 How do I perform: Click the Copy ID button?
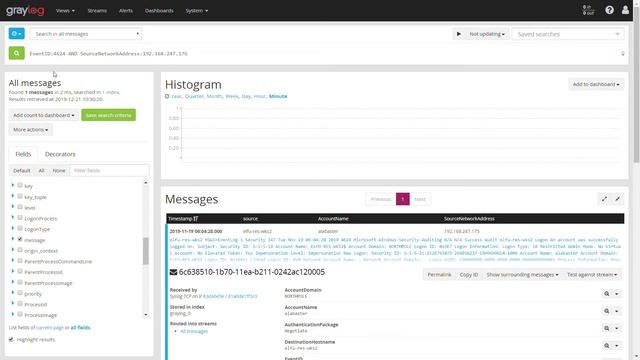[469, 275]
